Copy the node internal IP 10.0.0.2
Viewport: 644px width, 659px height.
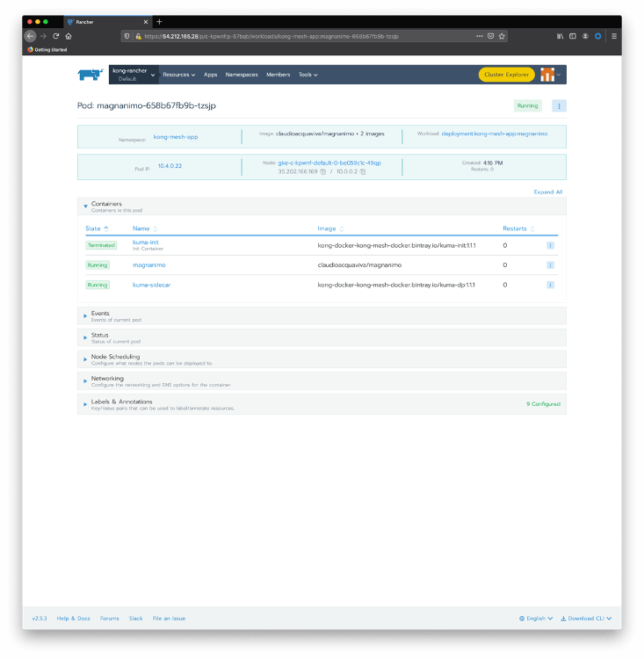point(363,171)
